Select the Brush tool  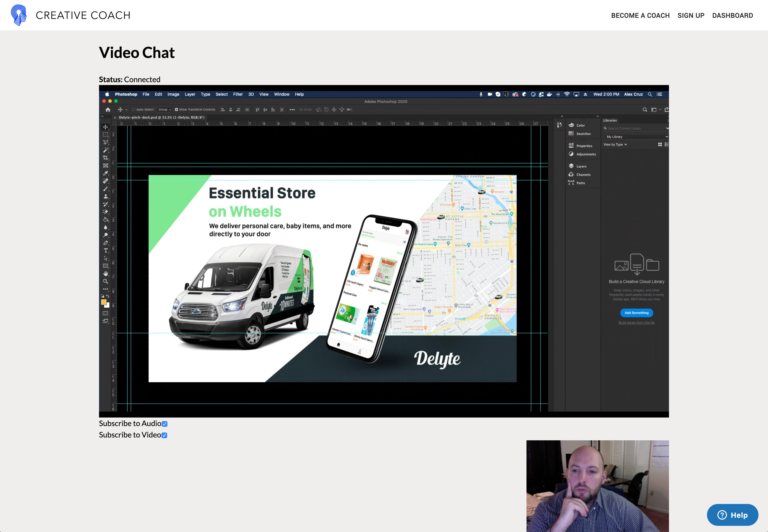click(105, 189)
